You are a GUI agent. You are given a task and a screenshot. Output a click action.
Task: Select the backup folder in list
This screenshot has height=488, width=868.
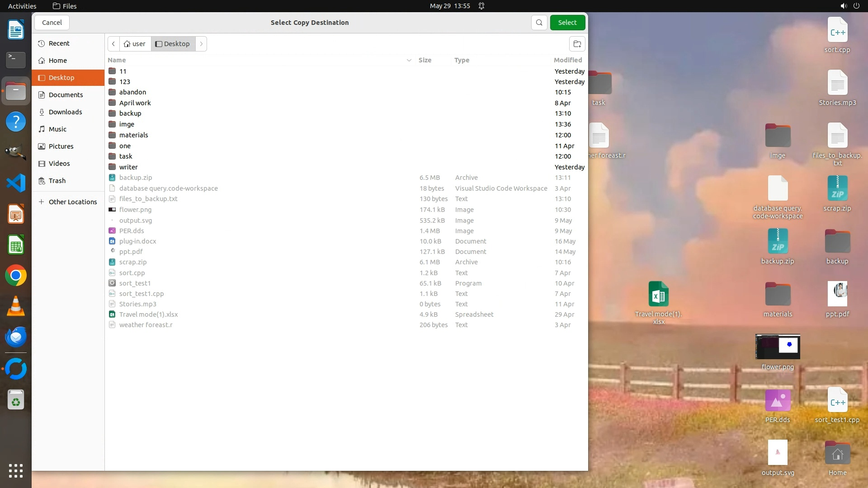click(x=130, y=113)
